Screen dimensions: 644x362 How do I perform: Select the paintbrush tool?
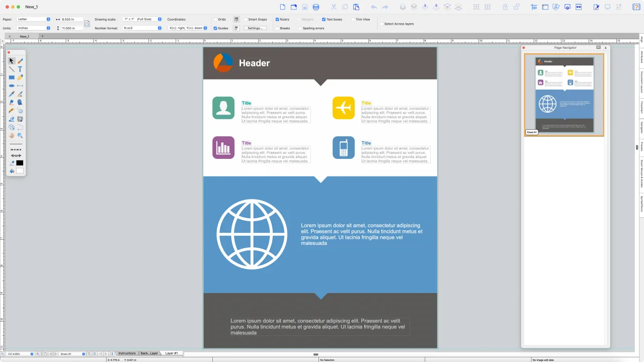(20, 61)
